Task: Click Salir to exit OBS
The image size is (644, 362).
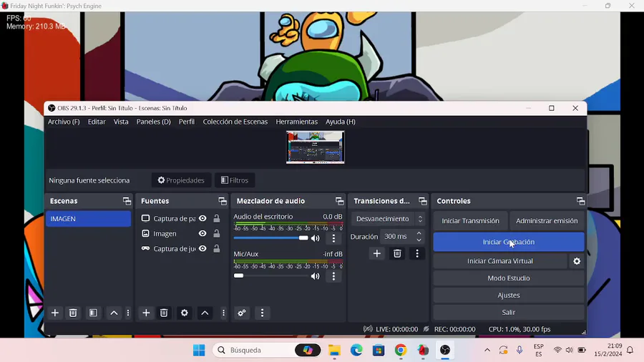Action: pos(509,313)
